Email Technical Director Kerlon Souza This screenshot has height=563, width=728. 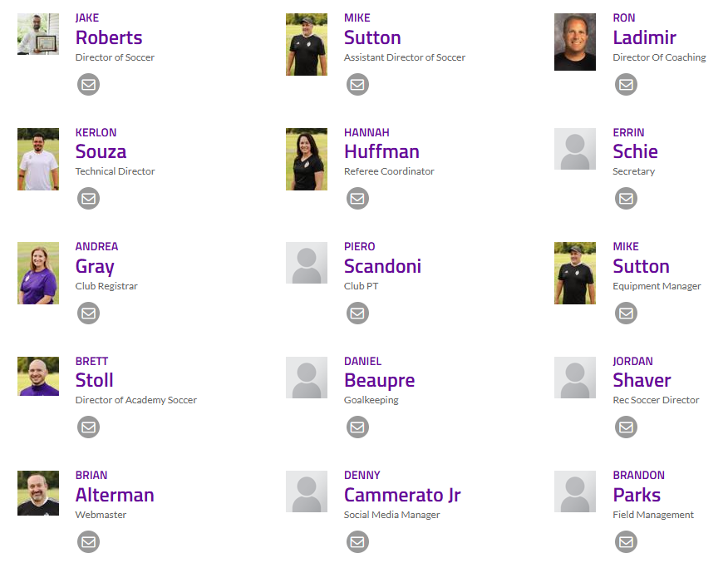click(88, 198)
